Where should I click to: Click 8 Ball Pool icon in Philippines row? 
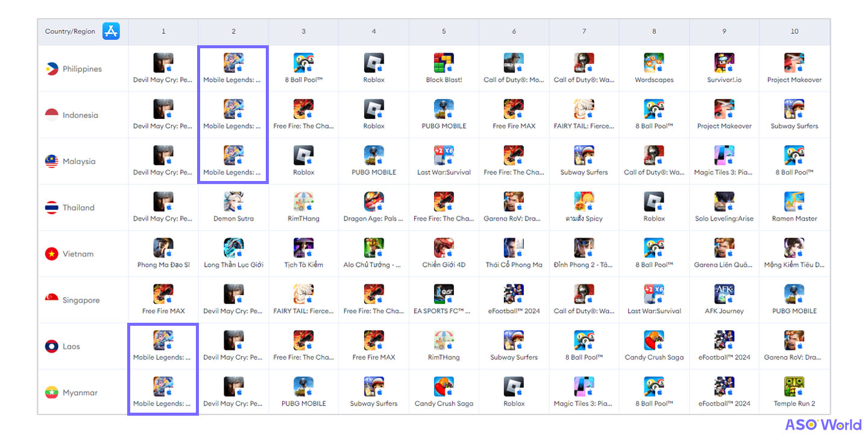pos(304,63)
